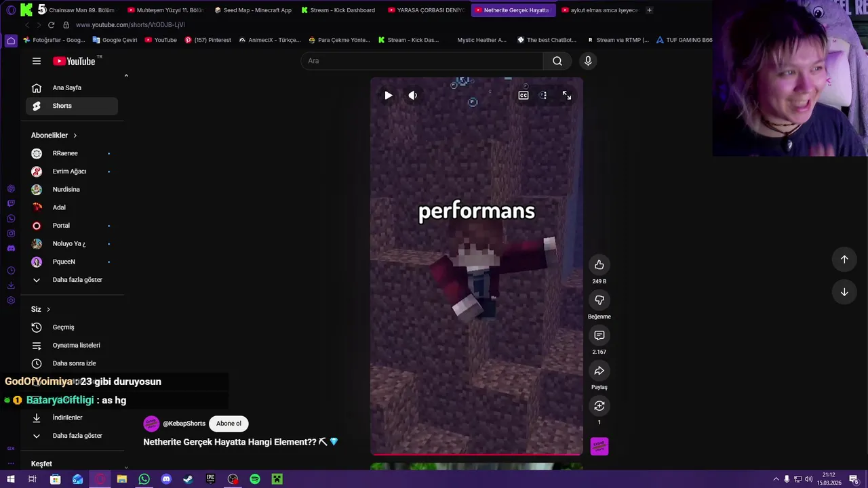The image size is (868, 488).
Task: Open Ana Sayfa in the sidebar
Action: [x=72, y=87]
